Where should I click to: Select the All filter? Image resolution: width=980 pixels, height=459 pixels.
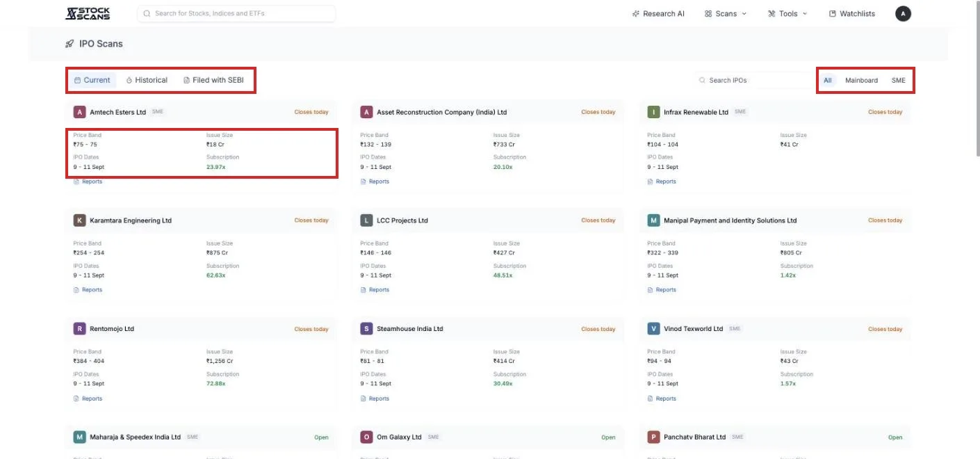click(x=828, y=81)
